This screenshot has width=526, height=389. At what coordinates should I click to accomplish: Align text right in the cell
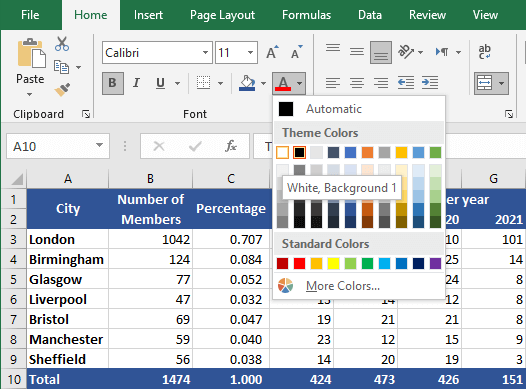(381, 82)
